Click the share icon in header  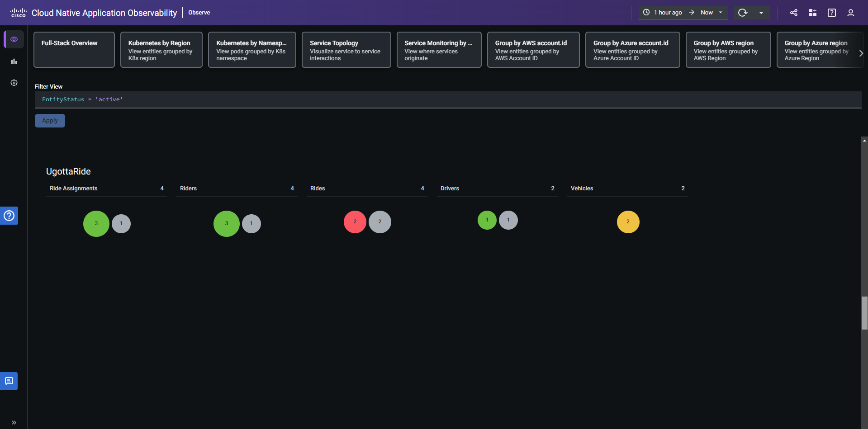click(794, 13)
